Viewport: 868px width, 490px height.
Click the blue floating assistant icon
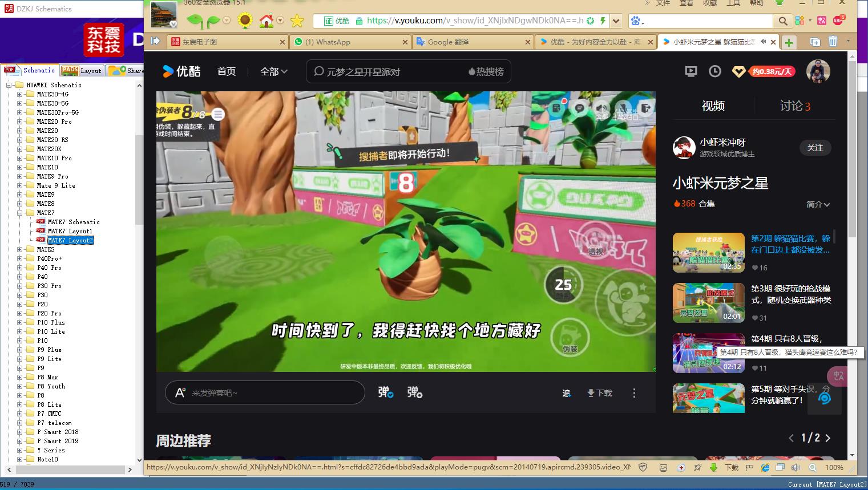coord(825,398)
